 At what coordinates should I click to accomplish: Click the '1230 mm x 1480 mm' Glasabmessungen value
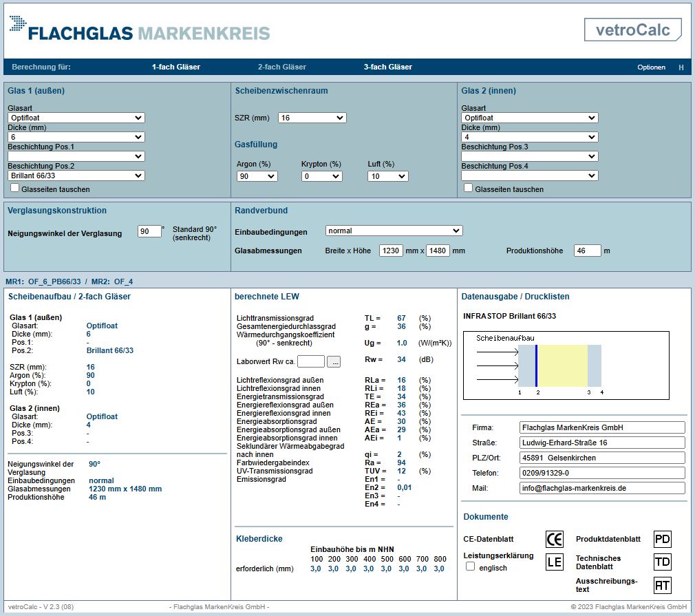(x=125, y=489)
